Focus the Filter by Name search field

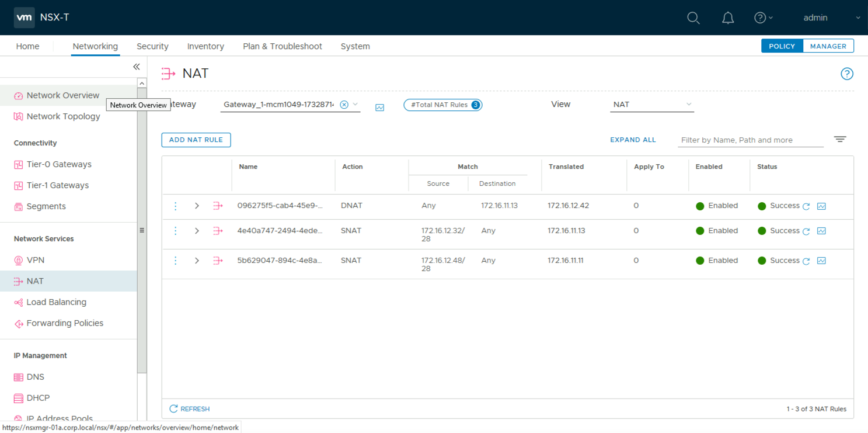(750, 140)
